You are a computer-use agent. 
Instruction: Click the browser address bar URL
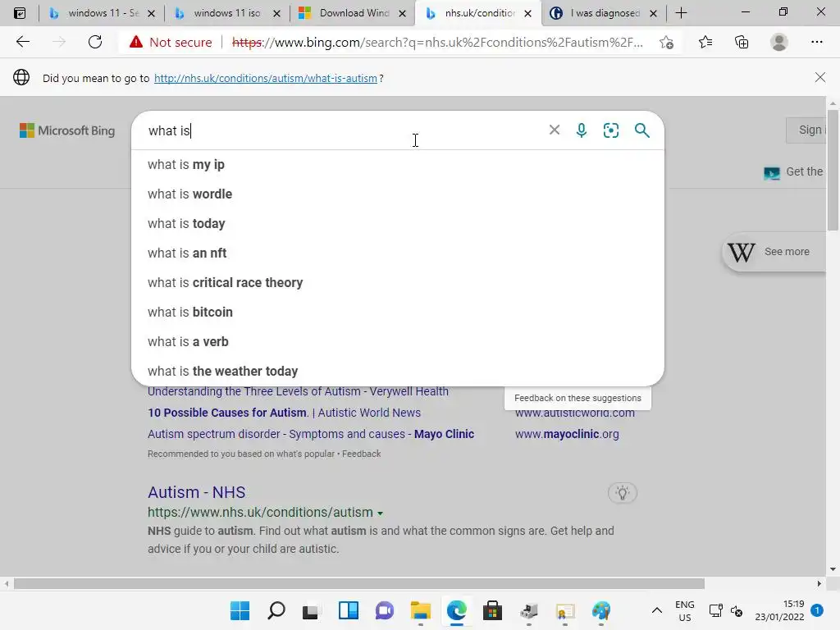pyautogui.click(x=437, y=43)
